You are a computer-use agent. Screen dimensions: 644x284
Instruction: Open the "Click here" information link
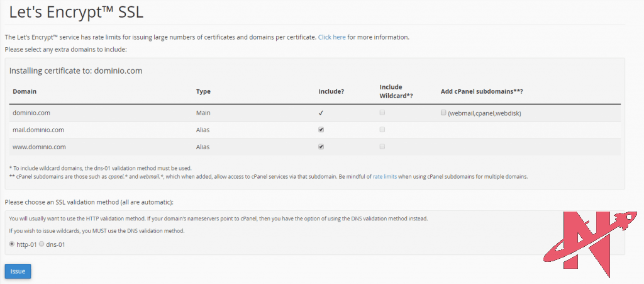[331, 37]
